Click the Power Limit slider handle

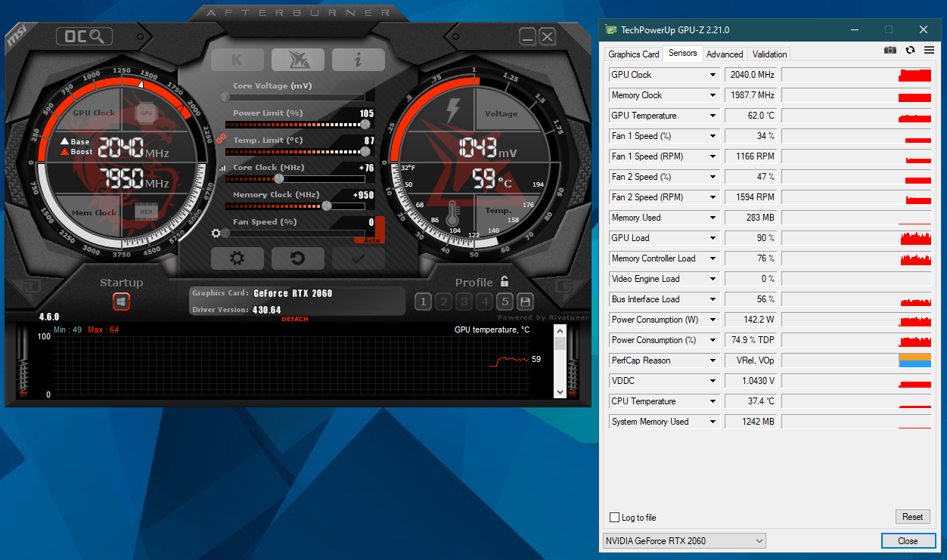[x=365, y=124]
